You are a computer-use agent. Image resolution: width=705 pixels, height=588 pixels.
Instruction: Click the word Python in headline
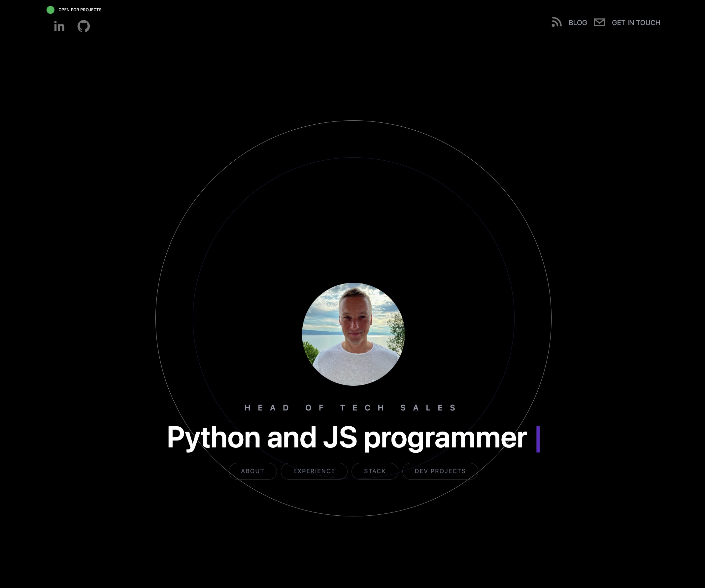(214, 437)
